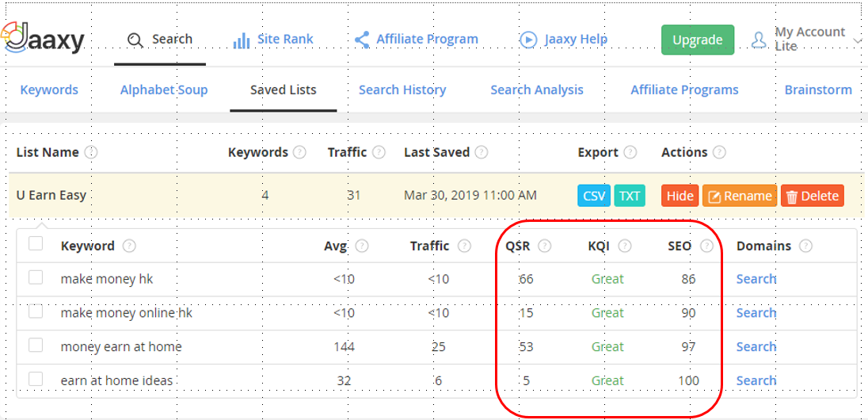The width and height of the screenshot is (868, 420).
Task: Export the list as TXT
Action: point(630,196)
